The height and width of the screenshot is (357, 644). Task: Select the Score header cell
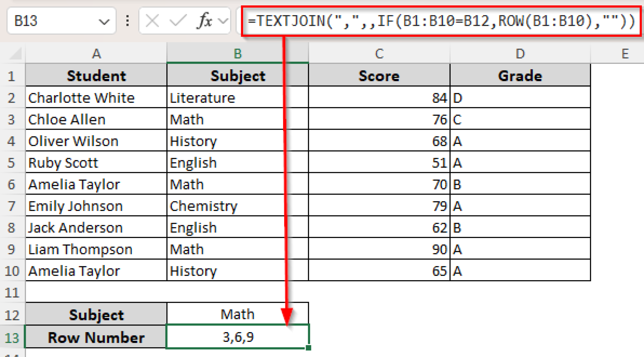pyautogui.click(x=379, y=76)
